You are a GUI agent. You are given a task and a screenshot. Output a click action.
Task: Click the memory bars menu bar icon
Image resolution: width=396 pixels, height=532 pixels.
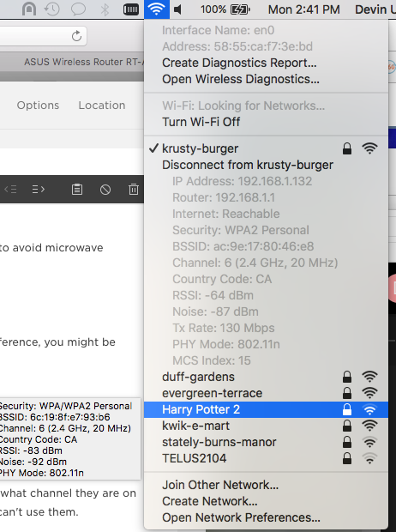click(x=130, y=9)
